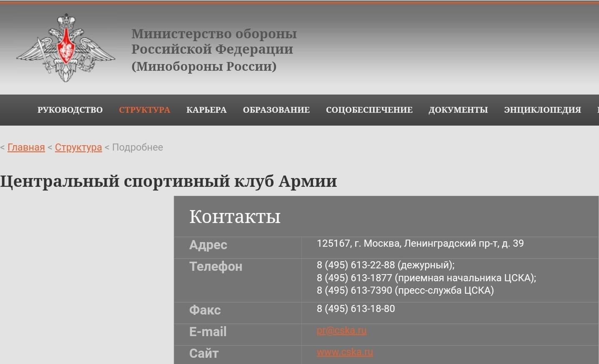
Task: Click the Контакты panel heading
Action: [x=235, y=216]
